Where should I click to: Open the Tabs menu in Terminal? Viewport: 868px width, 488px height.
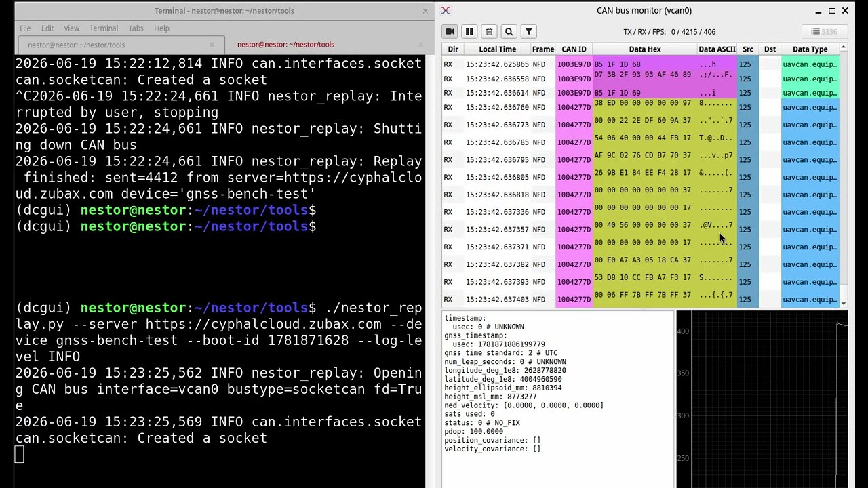[136, 28]
